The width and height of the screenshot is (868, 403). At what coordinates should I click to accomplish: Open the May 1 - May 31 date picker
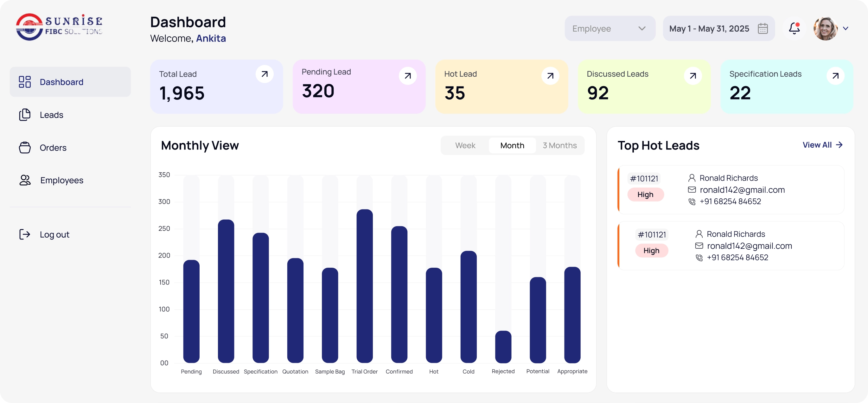[x=719, y=29]
